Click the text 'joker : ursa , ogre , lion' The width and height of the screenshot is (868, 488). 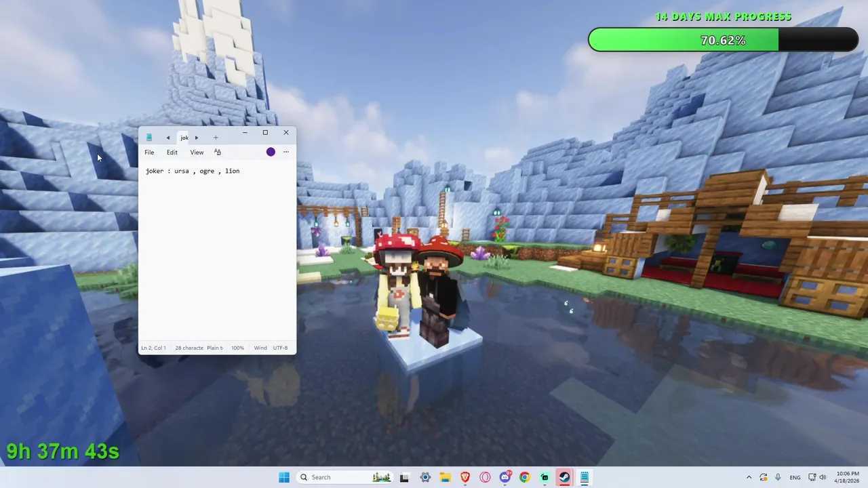coord(193,171)
